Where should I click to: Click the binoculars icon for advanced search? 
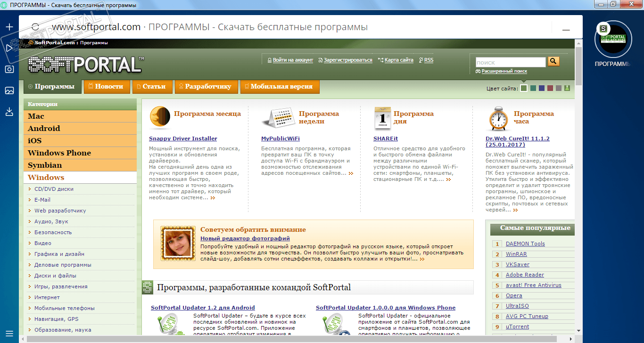point(478,72)
